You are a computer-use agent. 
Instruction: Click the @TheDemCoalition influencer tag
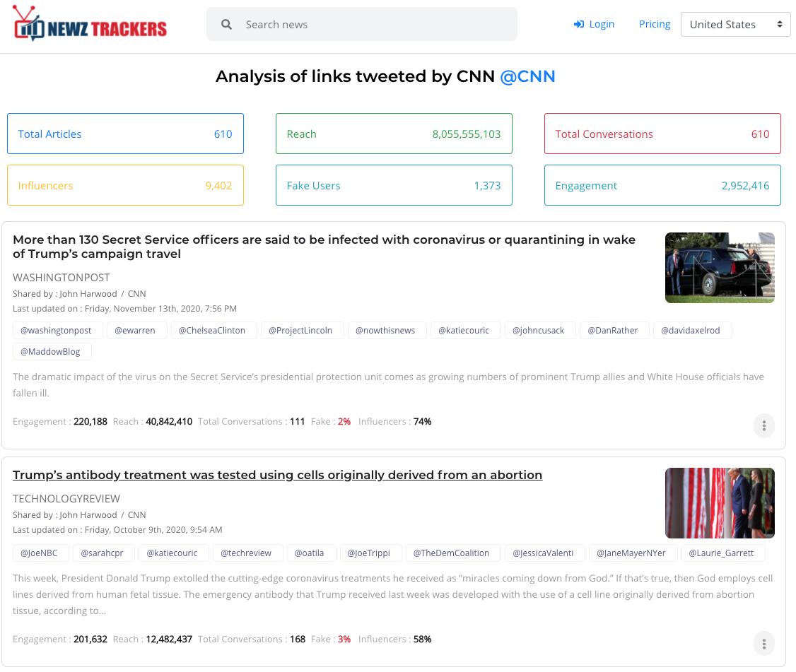pyautogui.click(x=453, y=553)
